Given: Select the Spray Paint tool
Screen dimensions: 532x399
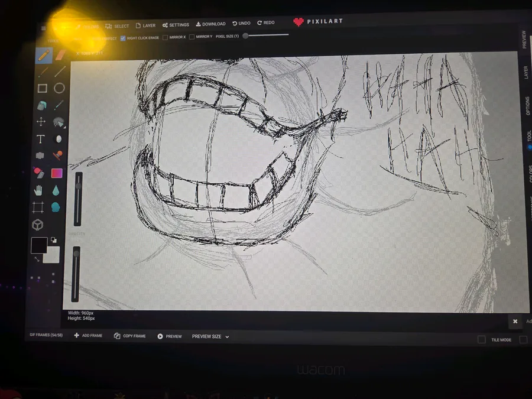Looking at the screenshot, I should pos(38,173).
